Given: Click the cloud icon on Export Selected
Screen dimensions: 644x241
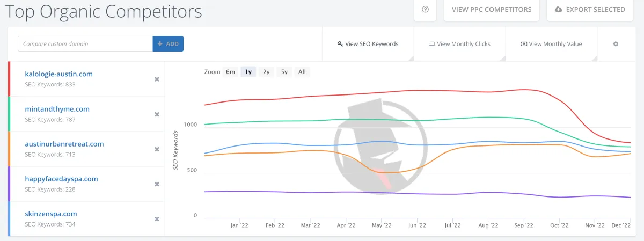Looking at the screenshot, I should 559,10.
